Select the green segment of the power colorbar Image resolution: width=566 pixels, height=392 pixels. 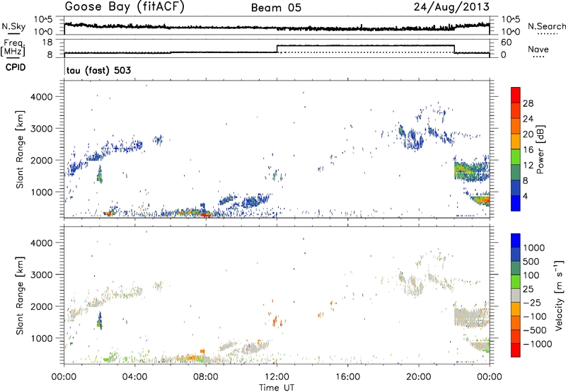(516, 156)
